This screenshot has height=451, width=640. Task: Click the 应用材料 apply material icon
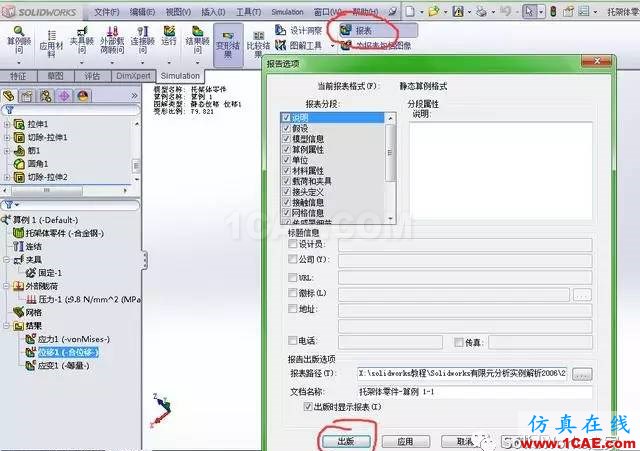[51, 43]
